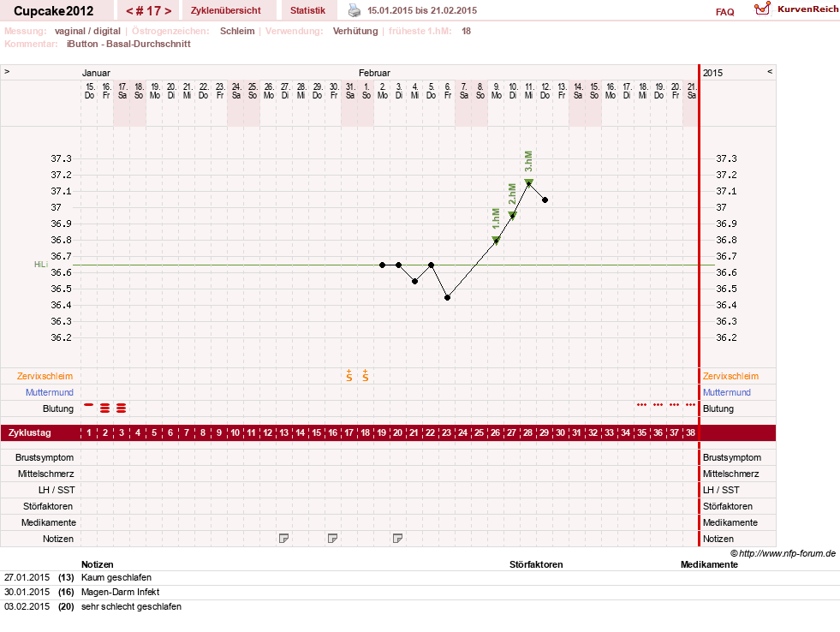Viewport: 840px width, 632px height.
Task: Click the 'iButton - Basal-Durchschnitt' comment
Action: point(128,44)
